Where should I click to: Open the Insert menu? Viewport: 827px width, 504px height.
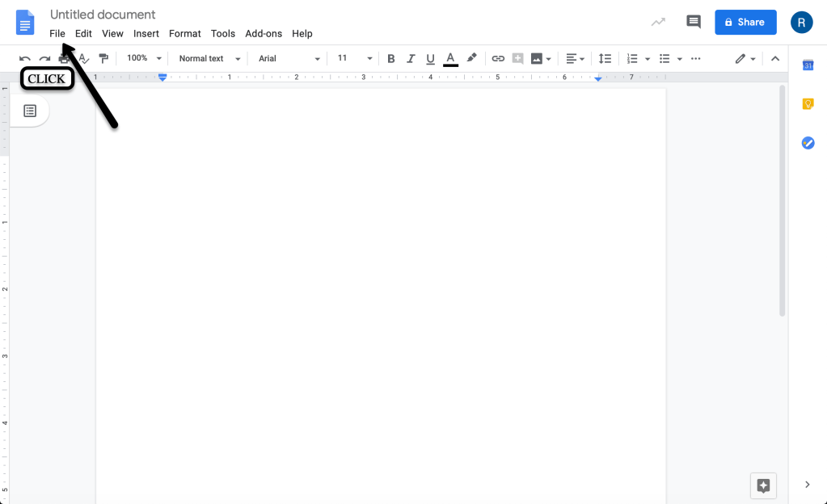click(146, 34)
